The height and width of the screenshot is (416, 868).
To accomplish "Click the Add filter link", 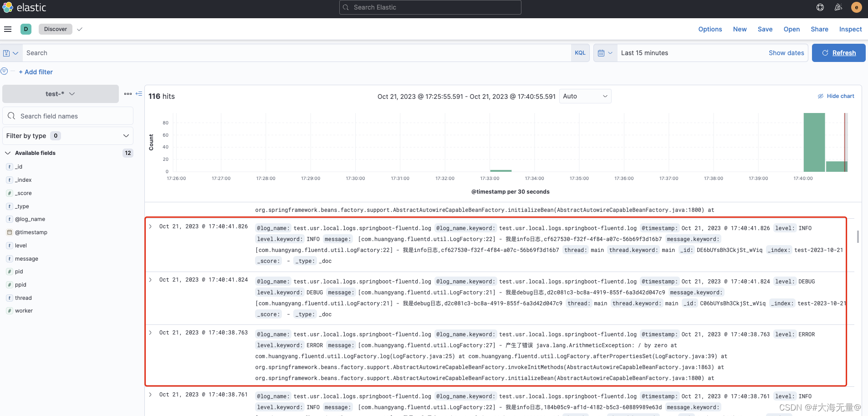I will click(36, 72).
